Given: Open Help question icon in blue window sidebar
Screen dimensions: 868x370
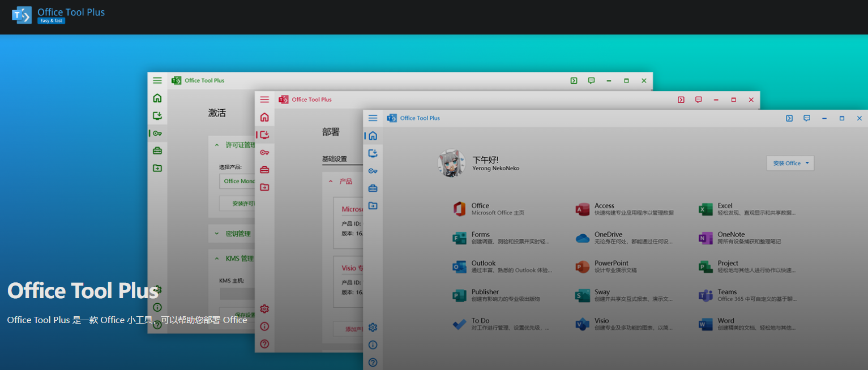Looking at the screenshot, I should click(373, 363).
